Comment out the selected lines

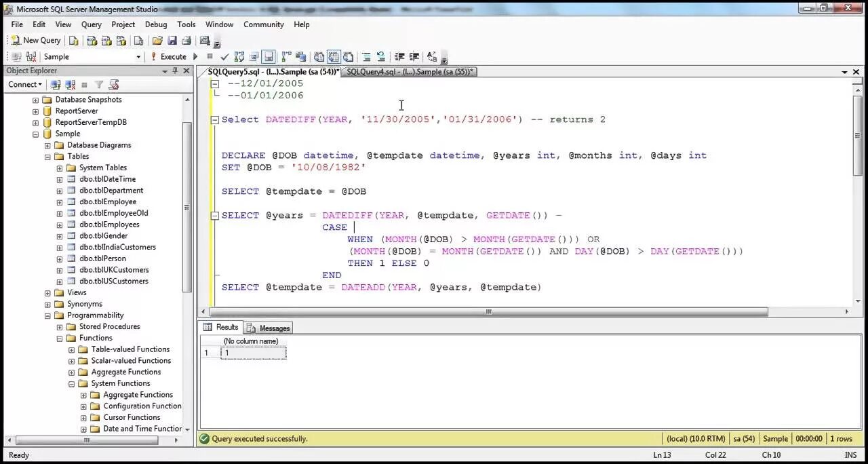[x=366, y=57]
